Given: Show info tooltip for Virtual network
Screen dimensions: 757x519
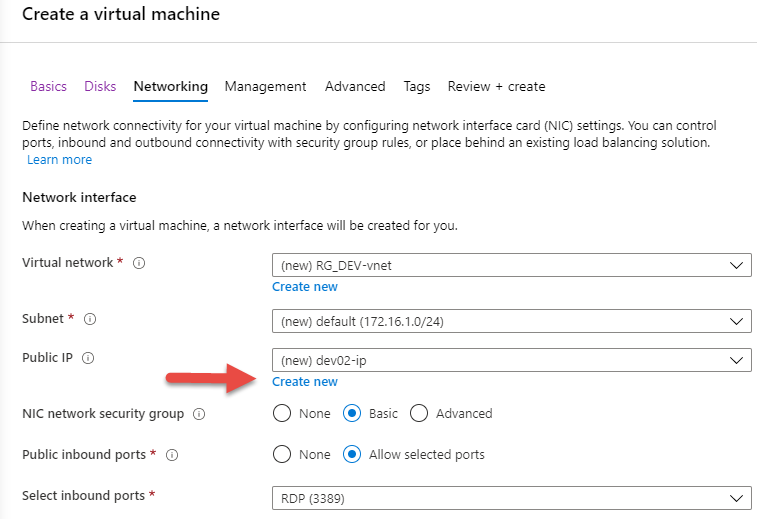Looking at the screenshot, I should point(139,263).
